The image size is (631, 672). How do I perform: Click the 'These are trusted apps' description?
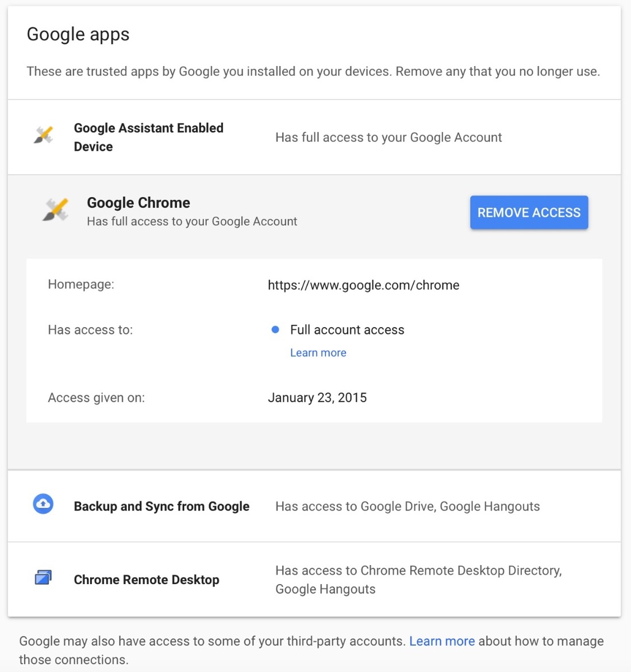coord(313,71)
